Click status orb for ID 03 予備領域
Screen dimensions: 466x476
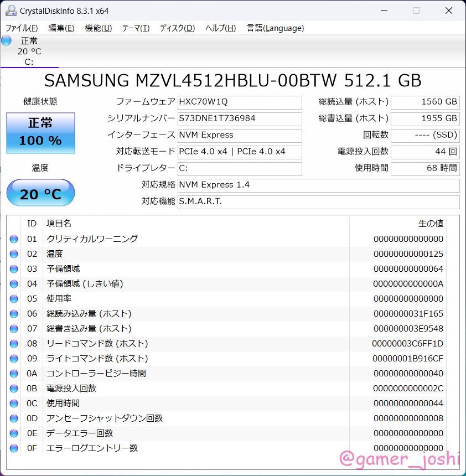(x=14, y=269)
